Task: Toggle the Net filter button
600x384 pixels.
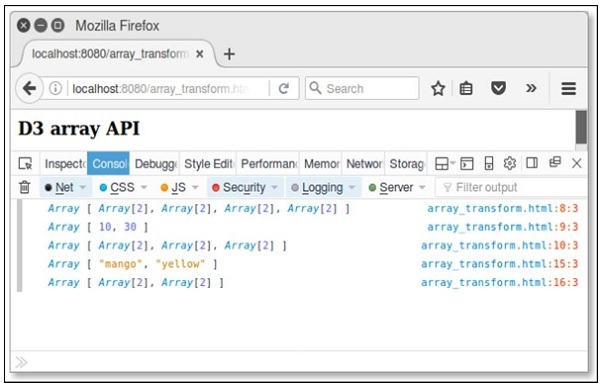Action: (x=60, y=187)
